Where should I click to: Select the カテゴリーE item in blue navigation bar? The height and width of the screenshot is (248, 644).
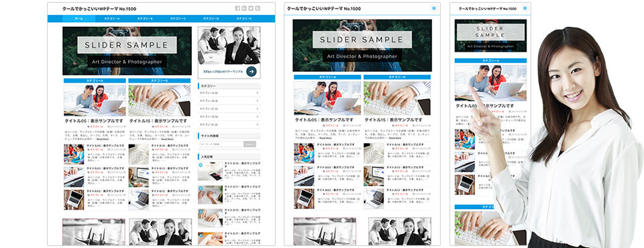[x=244, y=19]
